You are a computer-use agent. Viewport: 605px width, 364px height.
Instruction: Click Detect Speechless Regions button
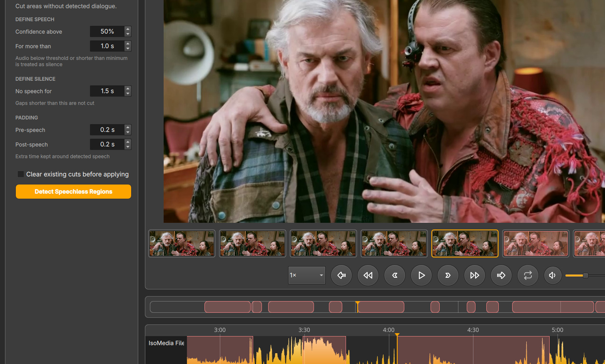(x=73, y=192)
